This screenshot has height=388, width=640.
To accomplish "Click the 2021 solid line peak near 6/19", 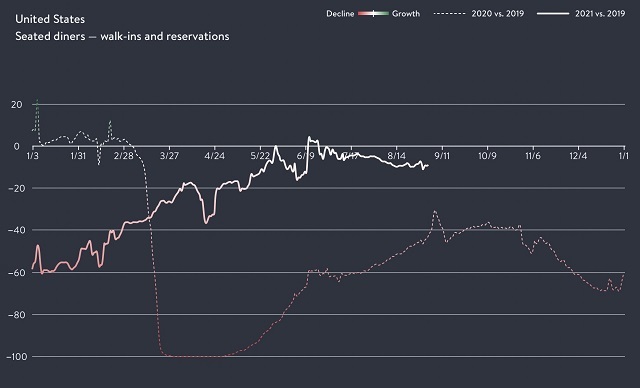I will [x=309, y=137].
